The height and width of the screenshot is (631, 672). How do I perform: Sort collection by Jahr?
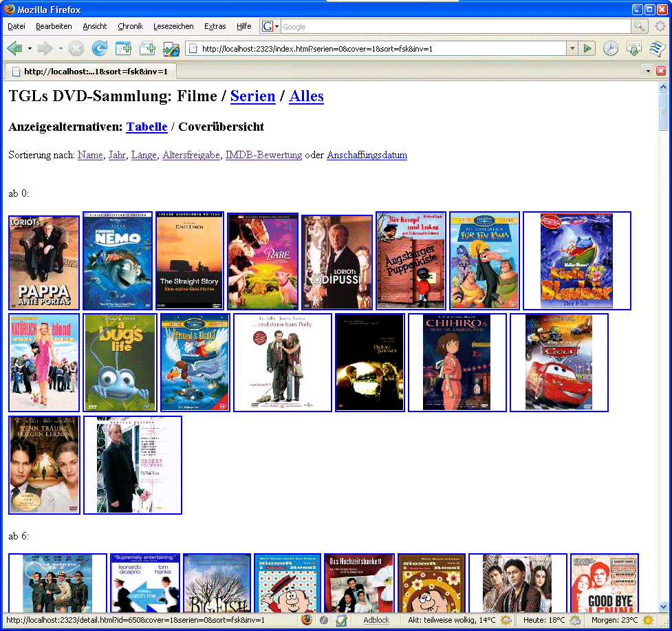tap(117, 156)
